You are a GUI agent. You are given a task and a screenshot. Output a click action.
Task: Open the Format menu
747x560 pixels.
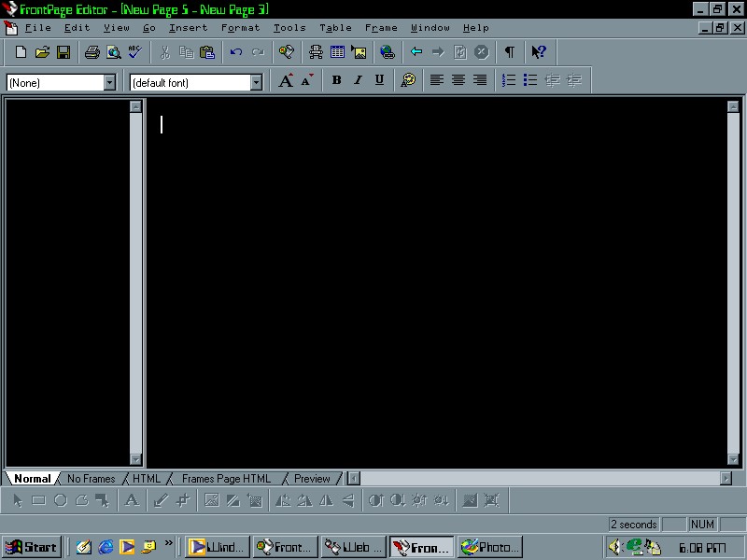241,28
